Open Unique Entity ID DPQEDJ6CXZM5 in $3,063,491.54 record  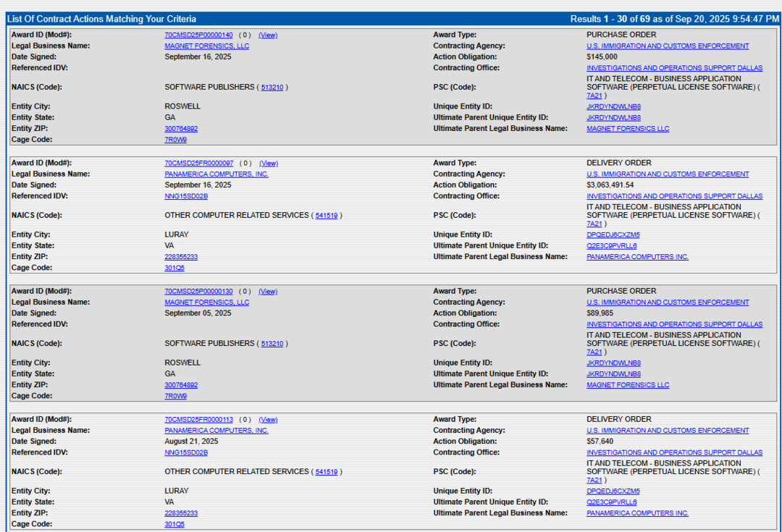point(613,235)
